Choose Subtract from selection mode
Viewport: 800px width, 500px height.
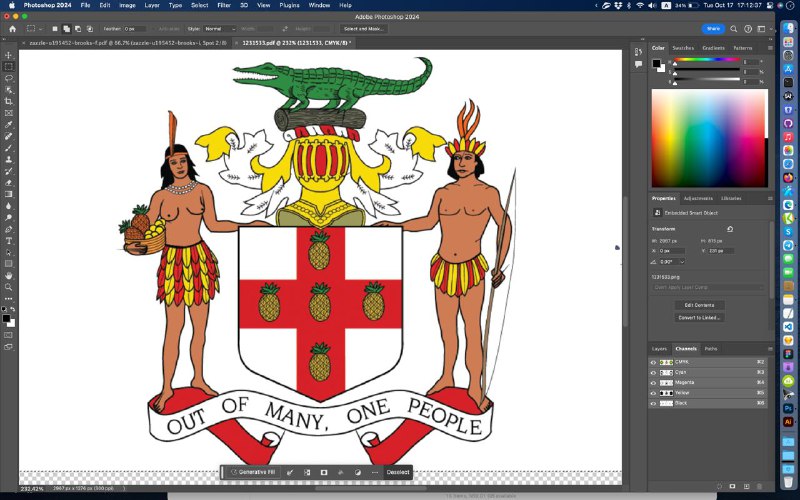pos(78,29)
